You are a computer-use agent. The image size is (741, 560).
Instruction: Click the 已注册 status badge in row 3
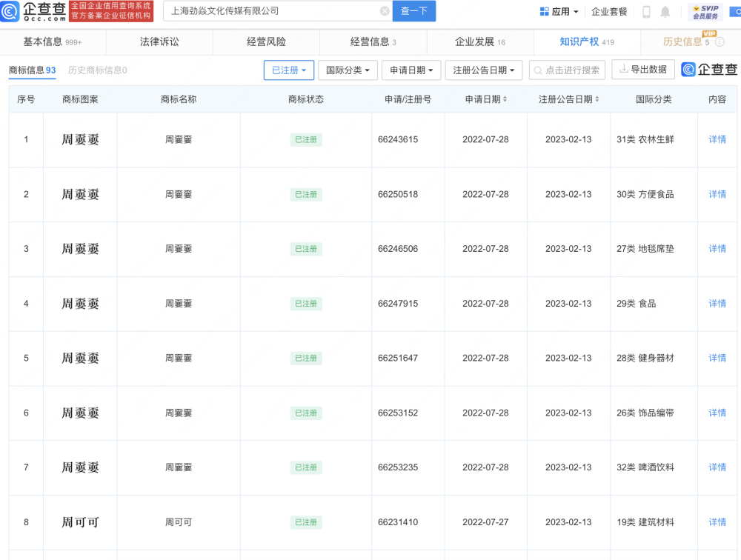(x=306, y=249)
